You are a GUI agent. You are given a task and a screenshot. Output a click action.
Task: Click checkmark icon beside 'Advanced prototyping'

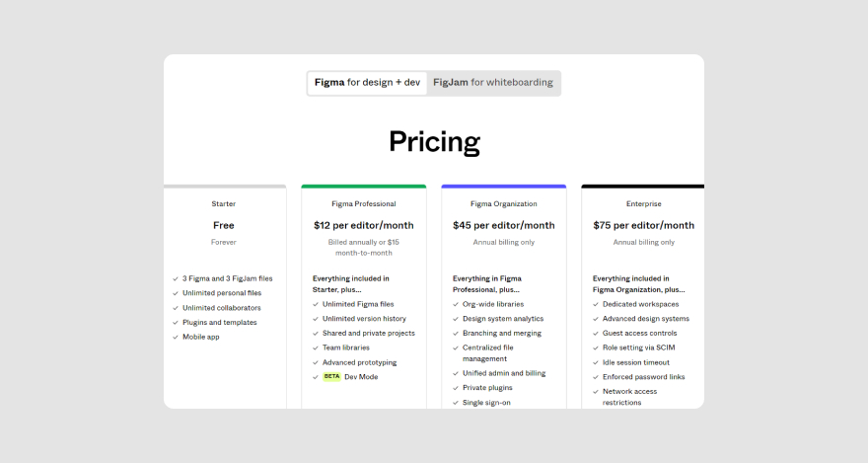coord(316,362)
